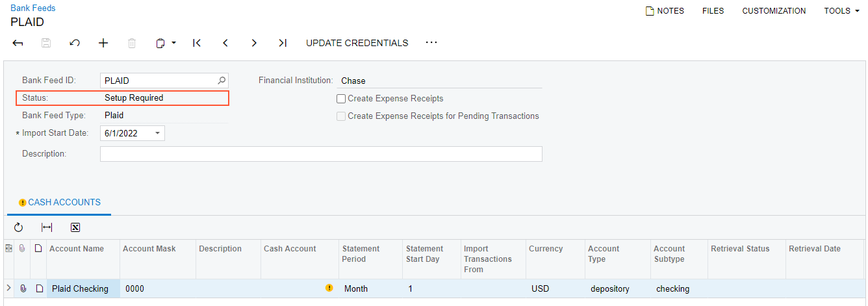Open clipboard dropdown arrow in toolbar
Viewport: 868px width, 306px height.
[174, 43]
